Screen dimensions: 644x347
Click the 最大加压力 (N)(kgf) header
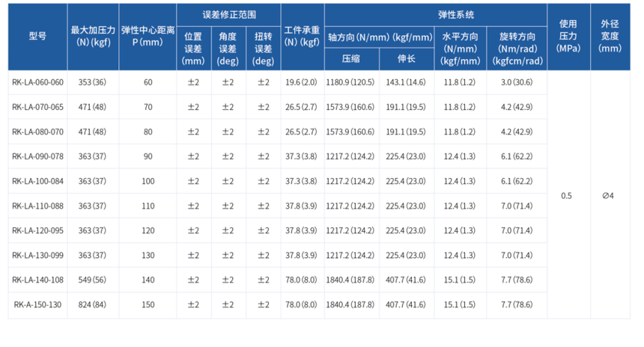click(x=94, y=36)
